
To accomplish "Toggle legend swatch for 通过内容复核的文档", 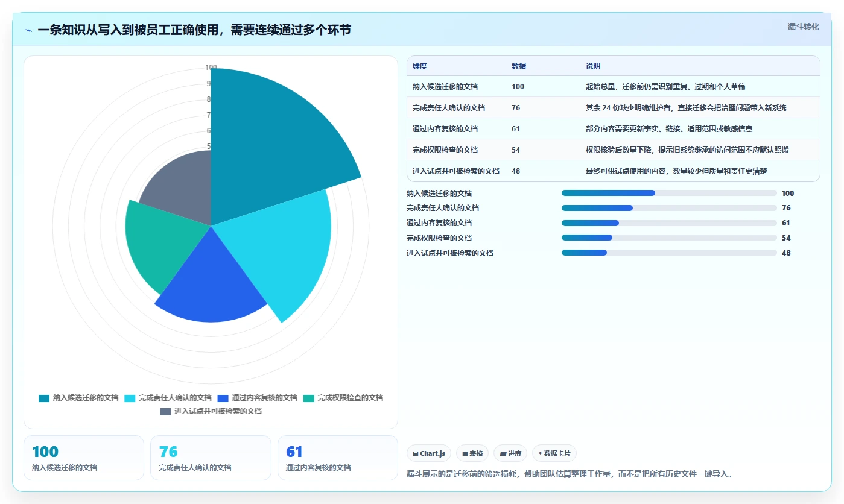I will click(x=223, y=398).
